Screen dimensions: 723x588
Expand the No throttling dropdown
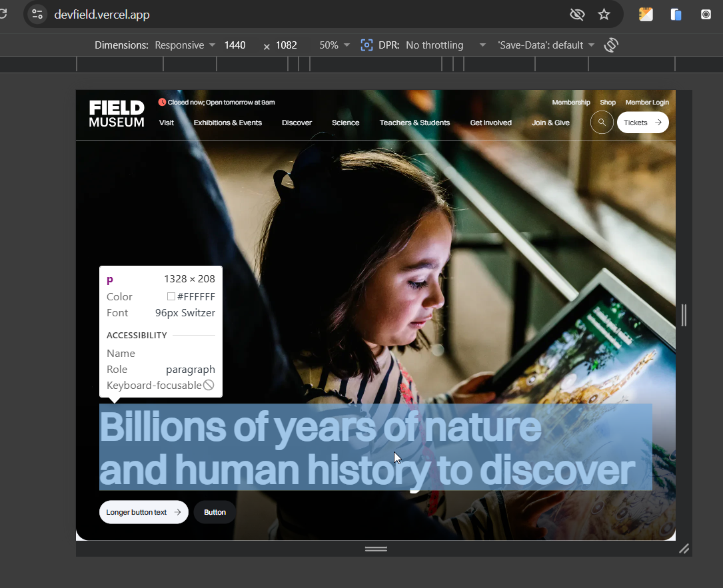click(445, 45)
